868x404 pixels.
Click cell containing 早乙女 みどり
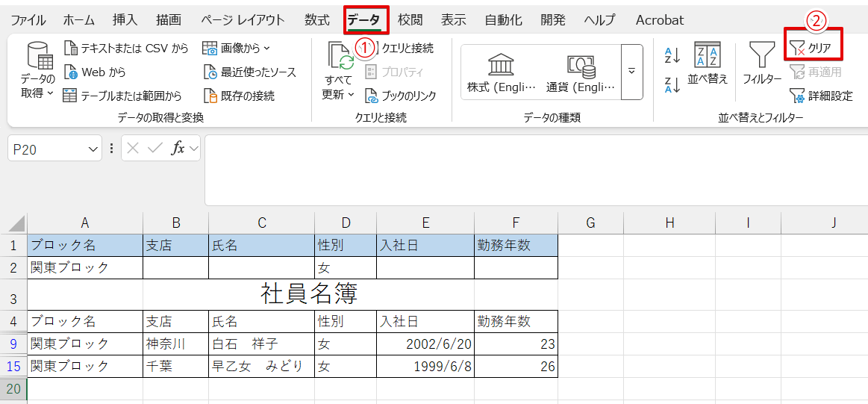[262, 367]
